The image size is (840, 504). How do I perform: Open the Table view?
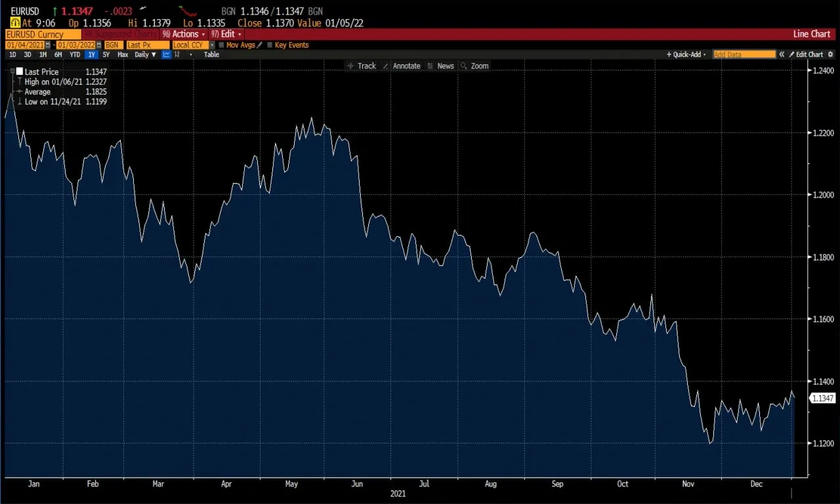coord(211,54)
